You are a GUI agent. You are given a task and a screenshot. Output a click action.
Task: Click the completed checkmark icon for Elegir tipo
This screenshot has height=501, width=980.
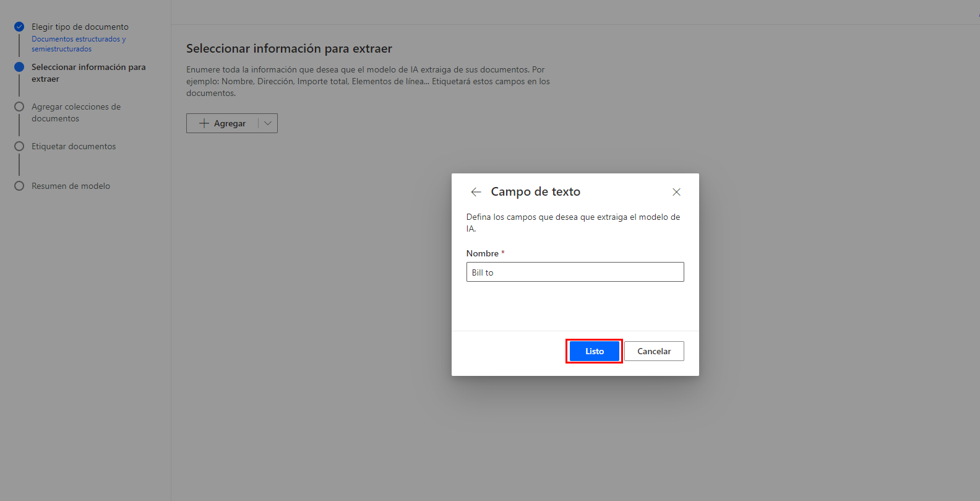pos(19,27)
